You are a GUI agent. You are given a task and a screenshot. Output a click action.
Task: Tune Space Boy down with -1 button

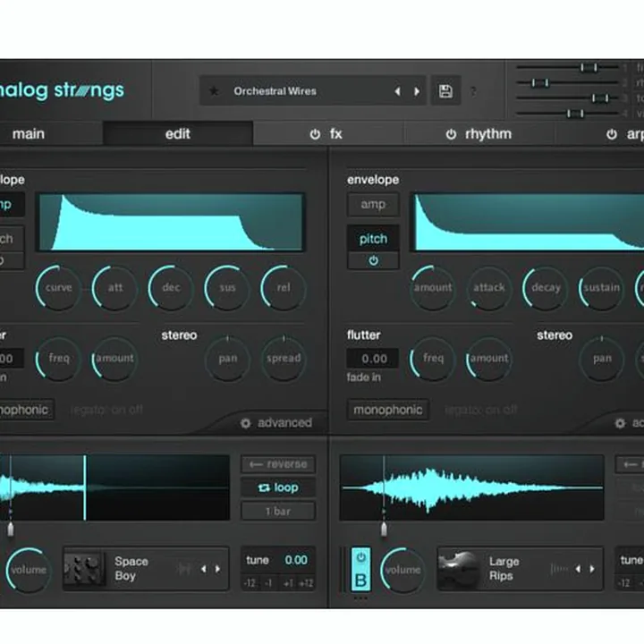click(x=268, y=583)
